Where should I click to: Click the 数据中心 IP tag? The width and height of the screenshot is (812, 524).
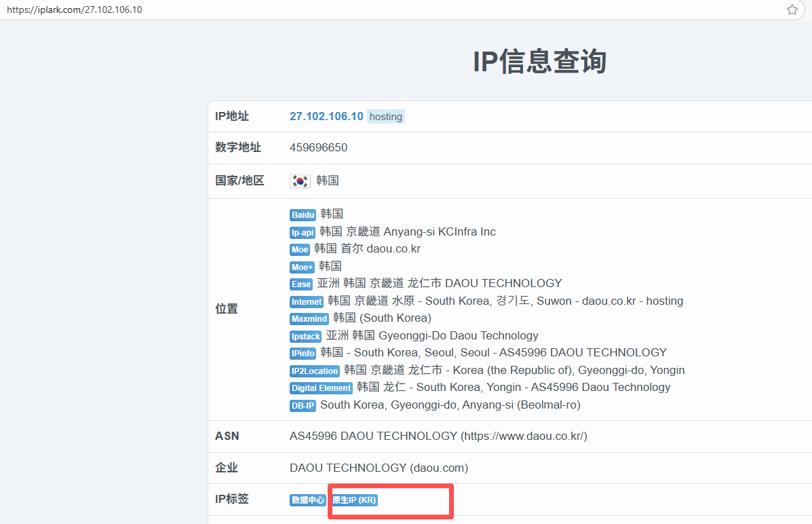pos(308,500)
